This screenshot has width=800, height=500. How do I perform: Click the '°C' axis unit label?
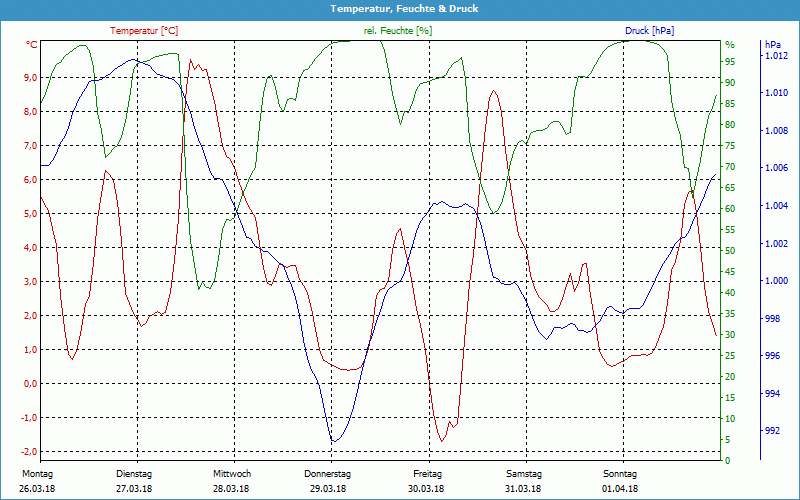32,45
